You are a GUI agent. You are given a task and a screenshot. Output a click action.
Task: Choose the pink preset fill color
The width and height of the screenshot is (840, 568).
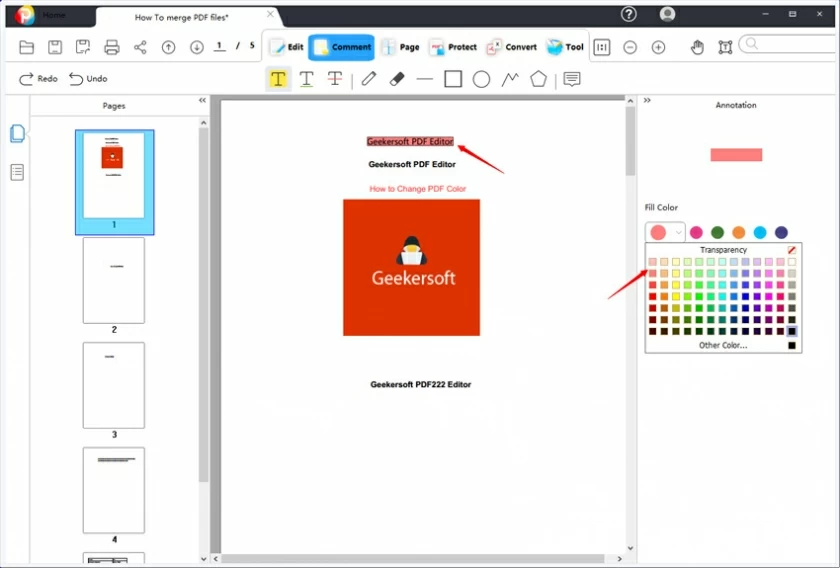pos(696,232)
